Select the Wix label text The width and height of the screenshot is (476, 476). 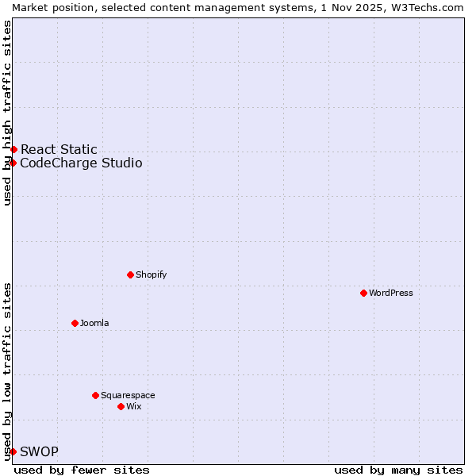[134, 406]
